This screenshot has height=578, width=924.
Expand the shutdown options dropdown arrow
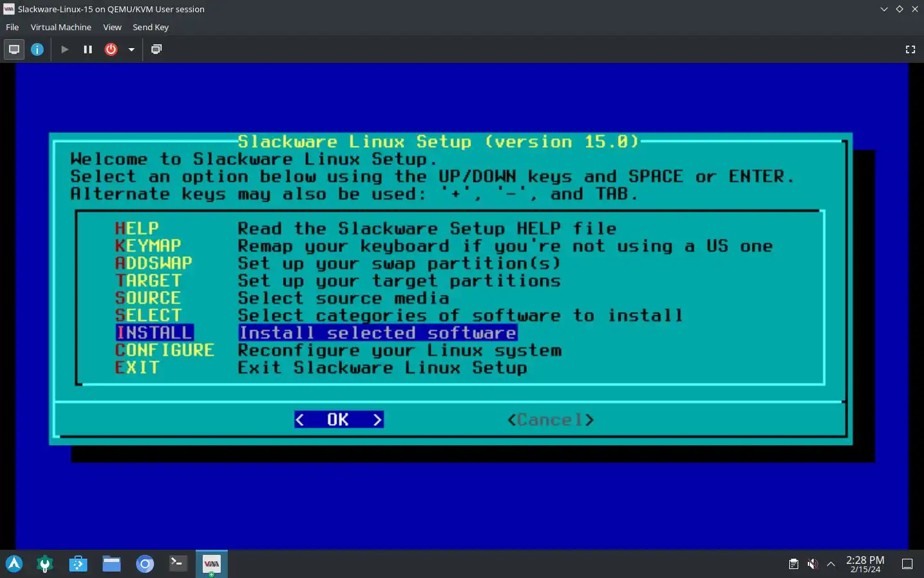click(x=132, y=49)
